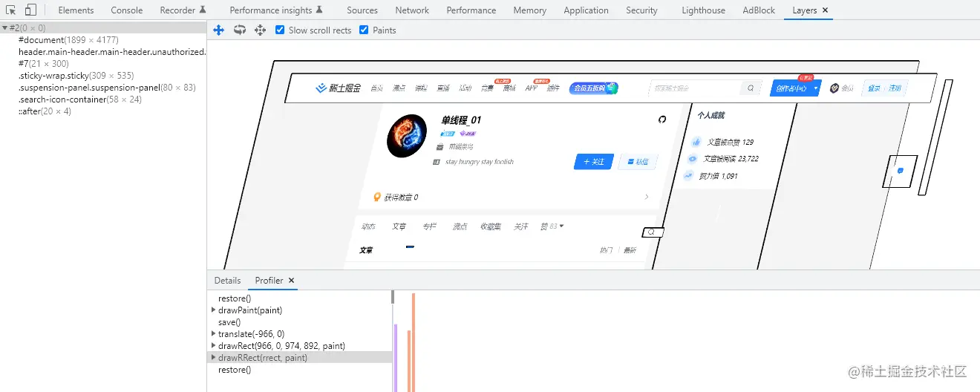This screenshot has width=980, height=392.
Task: Click the tallest orange bar in the profiler chart
Action: click(414, 342)
